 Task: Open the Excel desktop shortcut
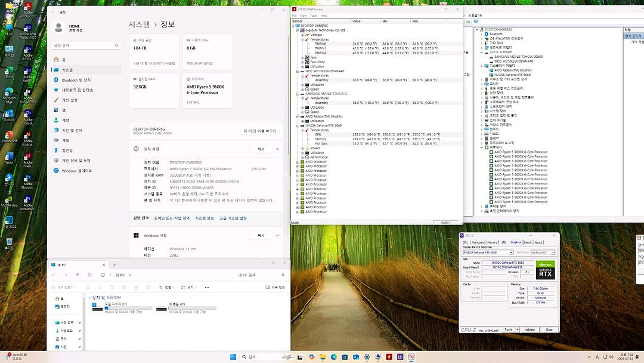click(x=9, y=73)
